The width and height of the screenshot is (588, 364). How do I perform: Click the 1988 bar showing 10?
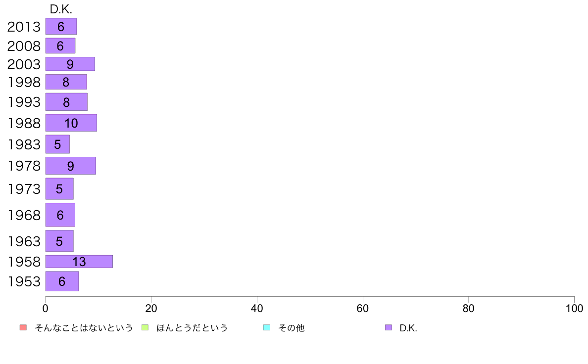[71, 123]
